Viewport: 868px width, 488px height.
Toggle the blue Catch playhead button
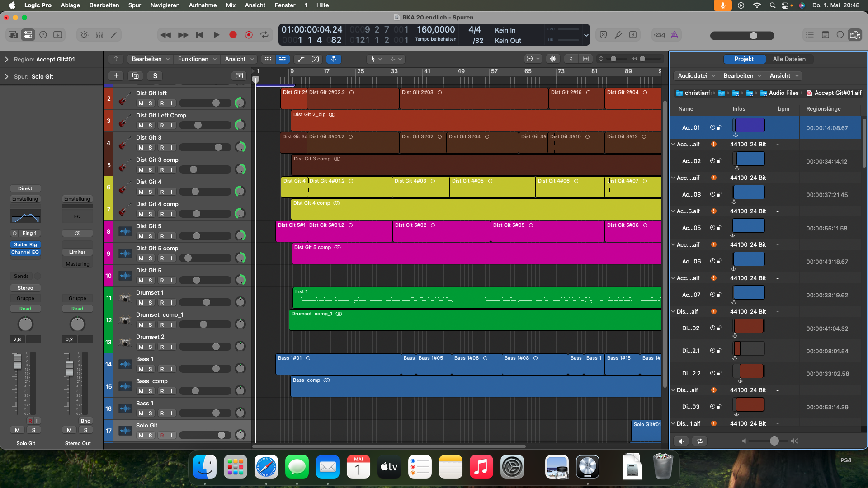coord(334,59)
